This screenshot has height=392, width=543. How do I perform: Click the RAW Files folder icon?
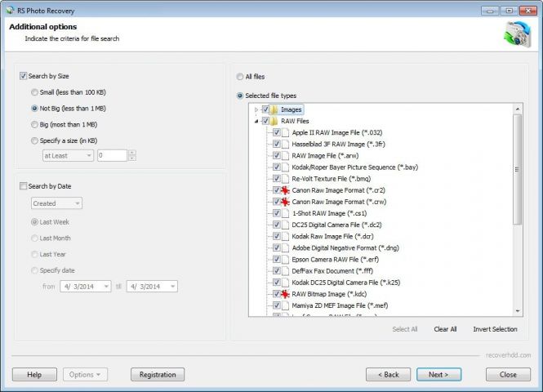coord(274,121)
